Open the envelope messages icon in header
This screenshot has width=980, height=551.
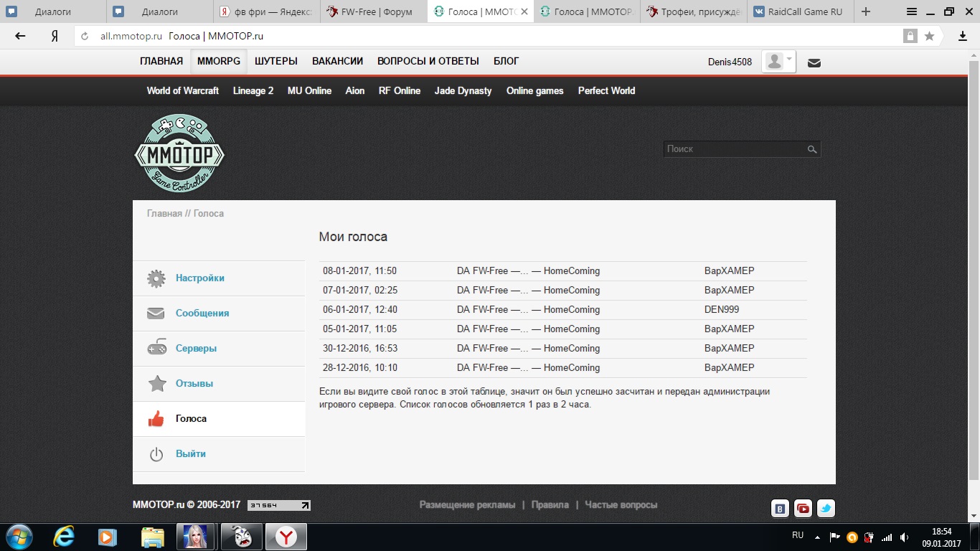[814, 62]
